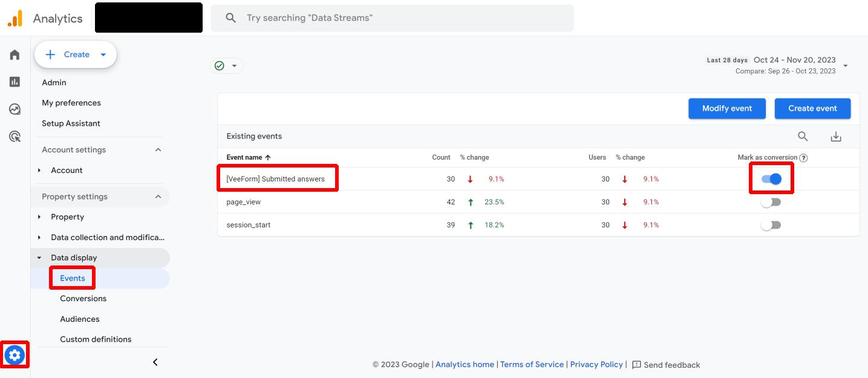The image size is (868, 378).
Task: Select Custom definitions in Data display
Action: 96,339
